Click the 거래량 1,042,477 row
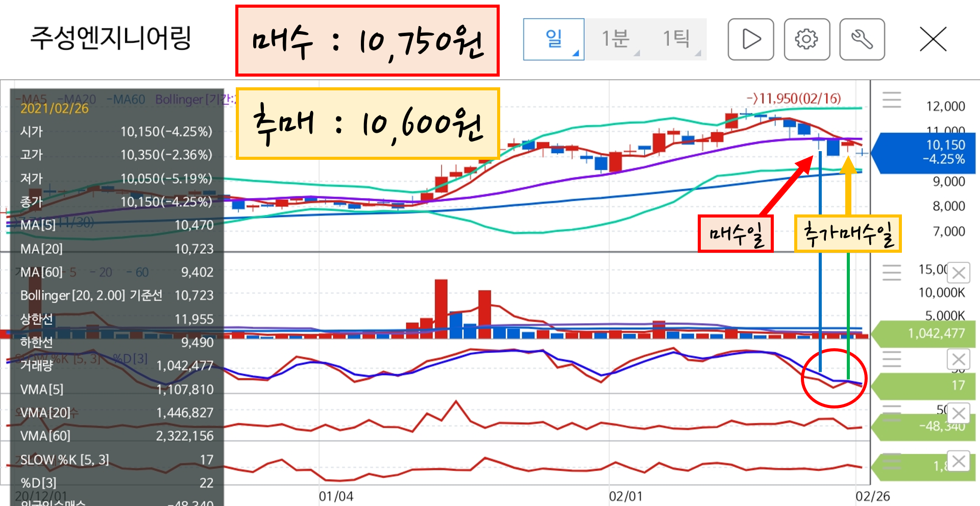The height and width of the screenshot is (506, 980). click(116, 366)
